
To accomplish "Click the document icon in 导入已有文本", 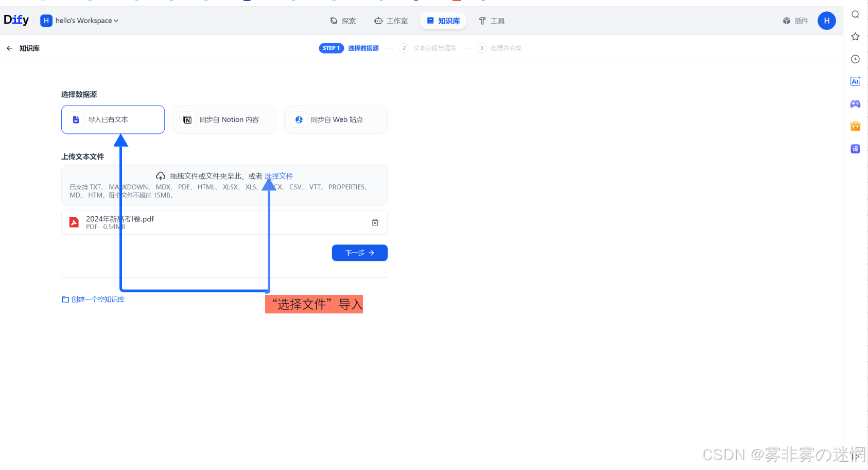I will tap(76, 119).
